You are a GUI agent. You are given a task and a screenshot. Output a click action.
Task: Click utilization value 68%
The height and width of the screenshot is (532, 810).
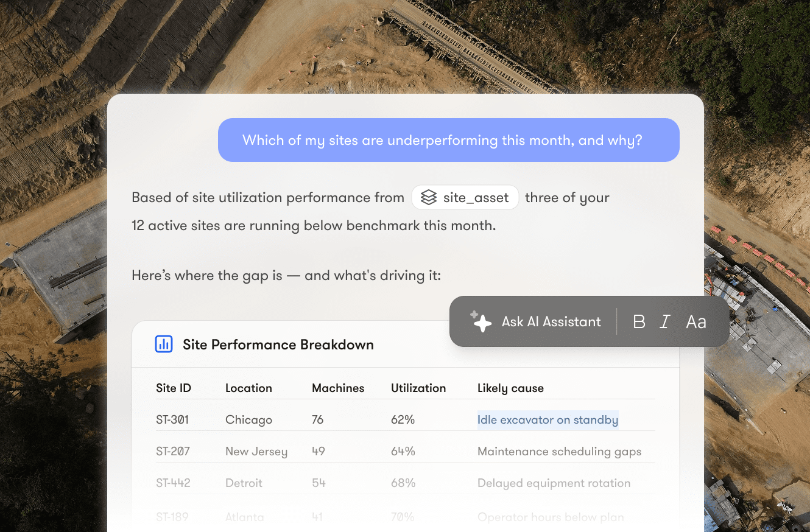403,483
